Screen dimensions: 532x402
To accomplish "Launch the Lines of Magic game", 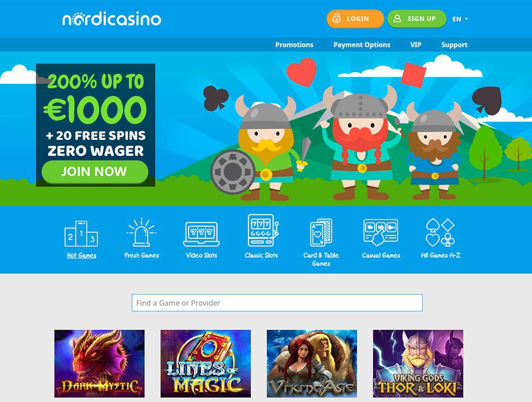I will tap(205, 363).
